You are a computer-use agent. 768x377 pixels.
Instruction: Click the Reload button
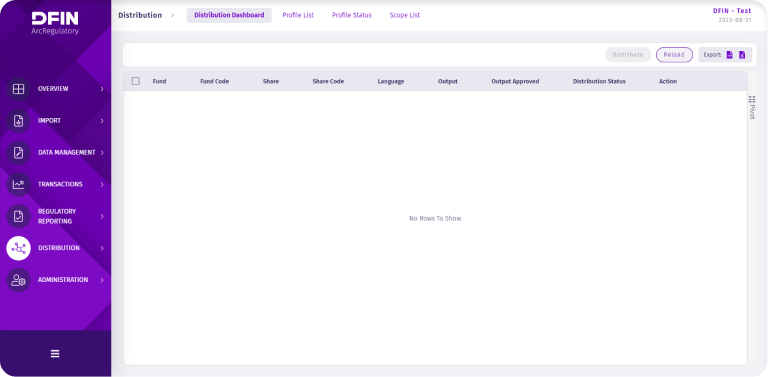click(x=674, y=55)
